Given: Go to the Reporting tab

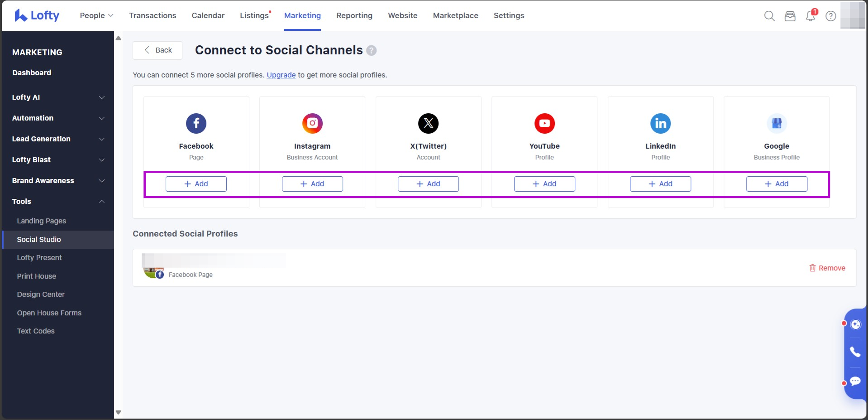Looking at the screenshot, I should (354, 15).
